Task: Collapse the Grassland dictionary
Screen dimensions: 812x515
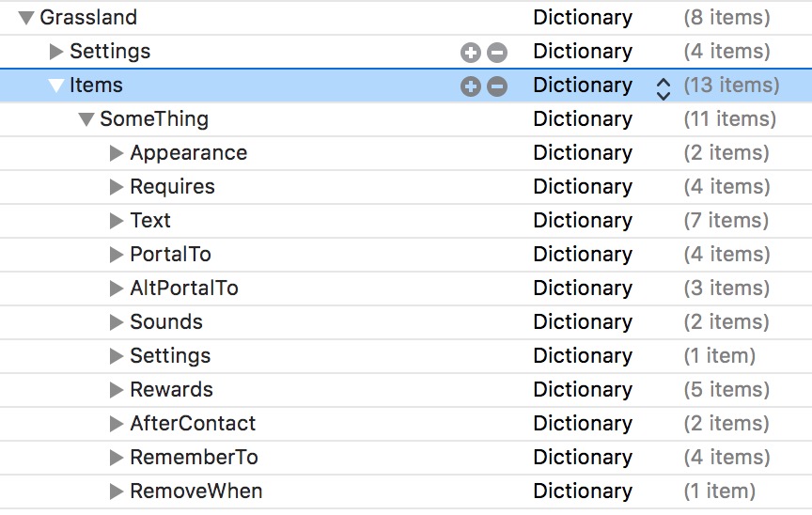Action: [26, 18]
